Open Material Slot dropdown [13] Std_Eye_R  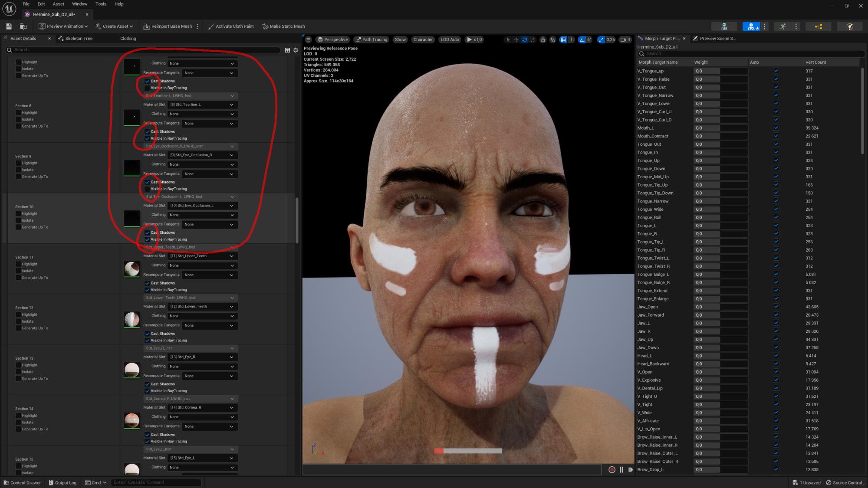click(203, 357)
